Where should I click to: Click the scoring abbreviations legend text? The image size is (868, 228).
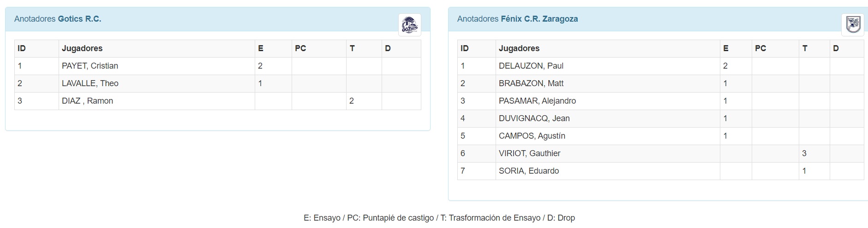[439, 218]
